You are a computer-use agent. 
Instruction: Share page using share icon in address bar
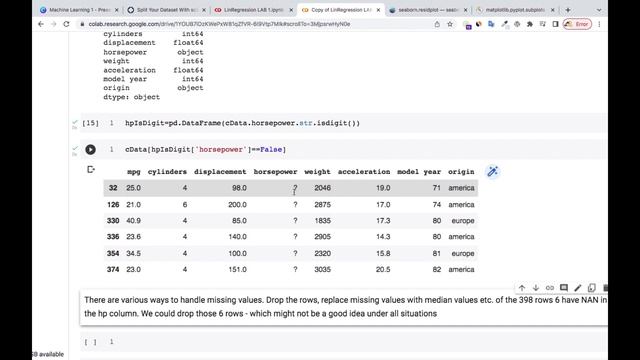[437, 24]
